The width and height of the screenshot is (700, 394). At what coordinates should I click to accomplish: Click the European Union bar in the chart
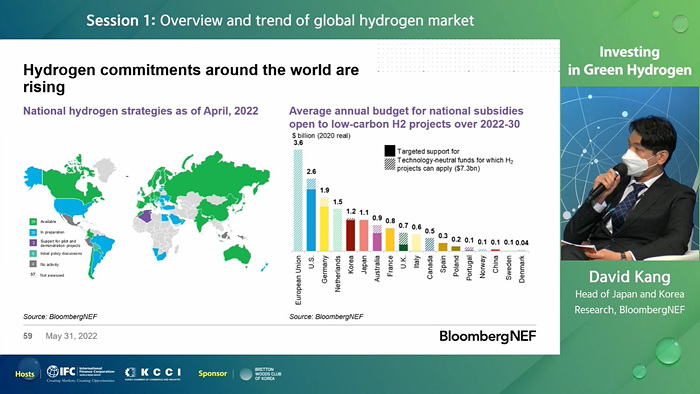point(298,200)
